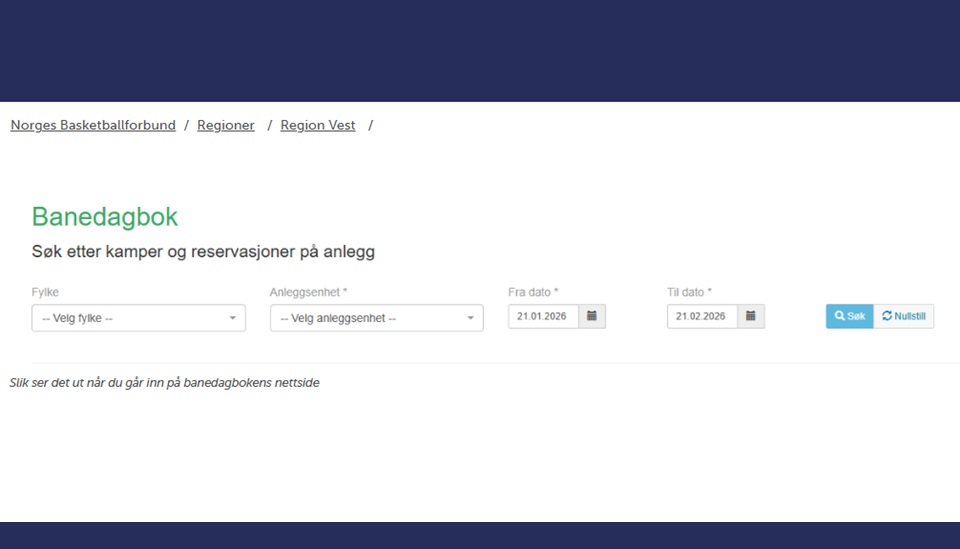Click the Fylke field label
This screenshot has width=960, height=549.
[45, 292]
